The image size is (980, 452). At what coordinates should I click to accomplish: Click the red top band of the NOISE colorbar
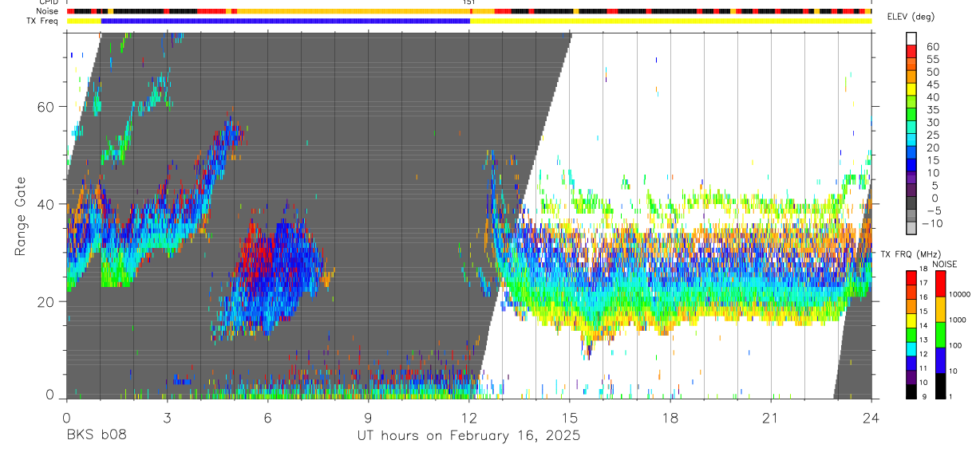[x=940, y=284]
